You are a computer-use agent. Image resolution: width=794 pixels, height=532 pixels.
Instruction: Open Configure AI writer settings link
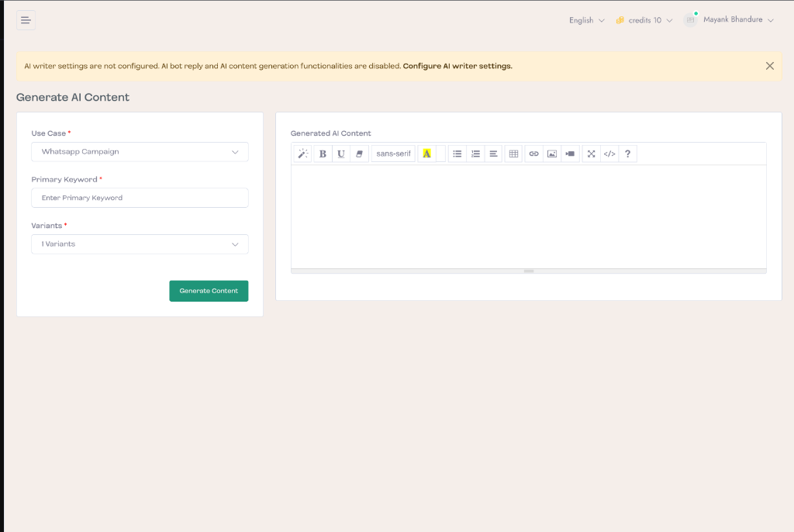(x=457, y=66)
